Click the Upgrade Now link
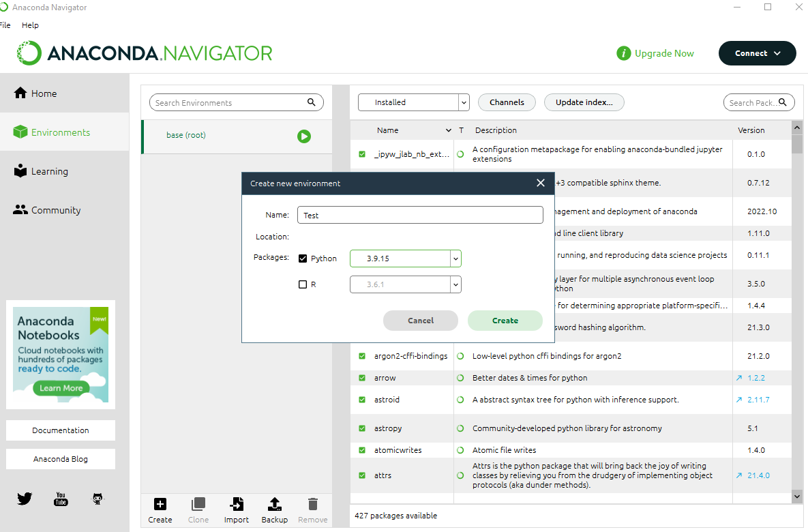This screenshot has width=808, height=532. click(x=663, y=53)
